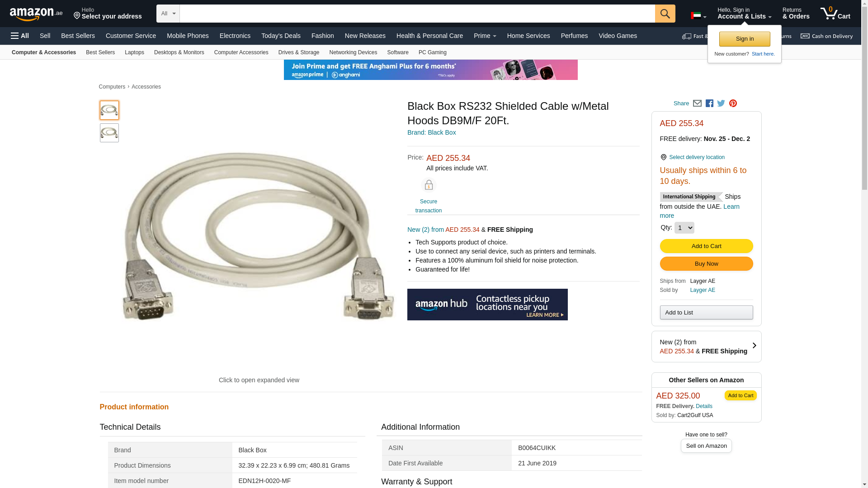
Task: Open the Qty quantity dropdown
Action: click(x=684, y=228)
